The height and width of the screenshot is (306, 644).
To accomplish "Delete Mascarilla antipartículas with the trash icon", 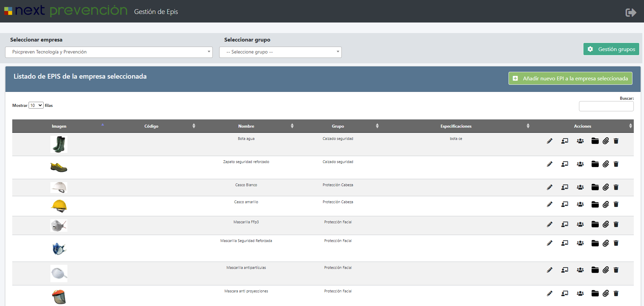I will (x=616, y=270).
